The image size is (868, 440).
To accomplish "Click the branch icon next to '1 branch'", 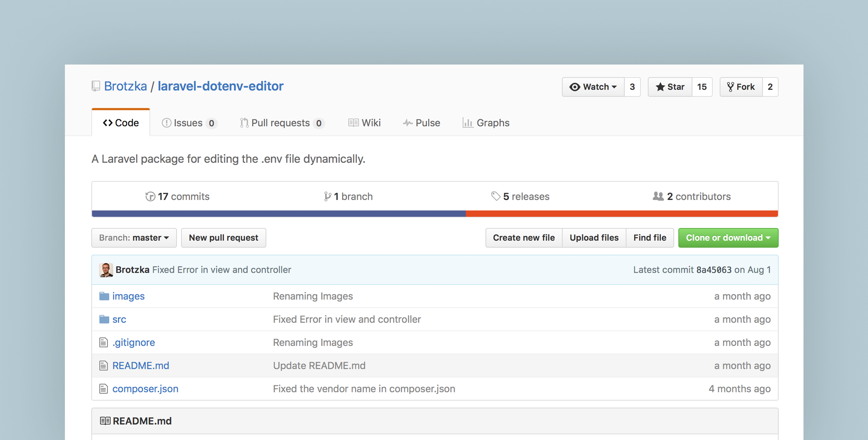I will (x=327, y=196).
